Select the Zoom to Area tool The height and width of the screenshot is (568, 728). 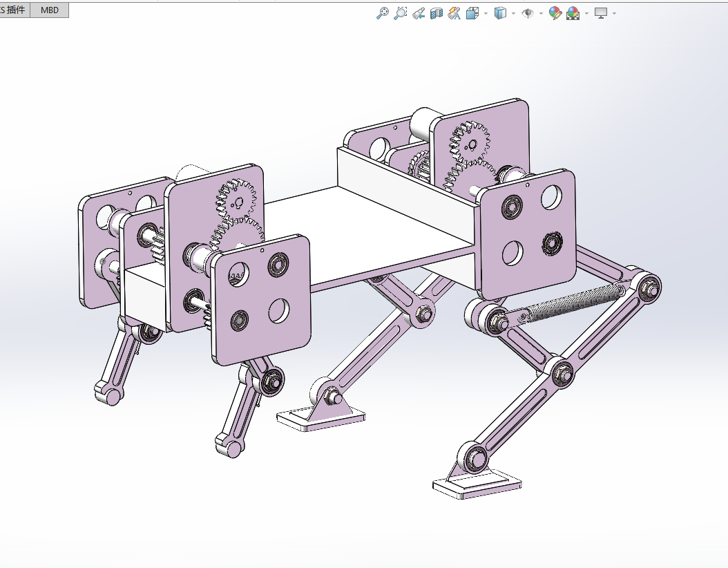tap(400, 13)
